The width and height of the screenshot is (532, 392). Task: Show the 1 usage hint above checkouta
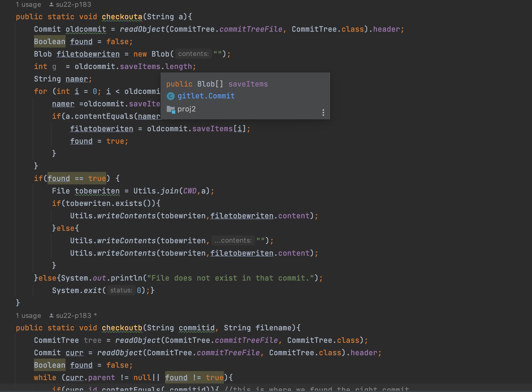tap(28, 5)
